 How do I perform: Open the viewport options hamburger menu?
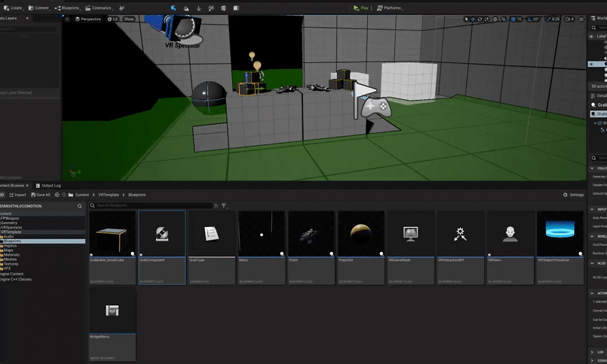(68, 19)
